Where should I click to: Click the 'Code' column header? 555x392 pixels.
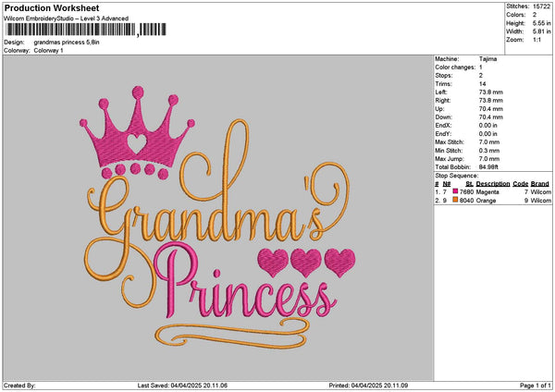520,184
